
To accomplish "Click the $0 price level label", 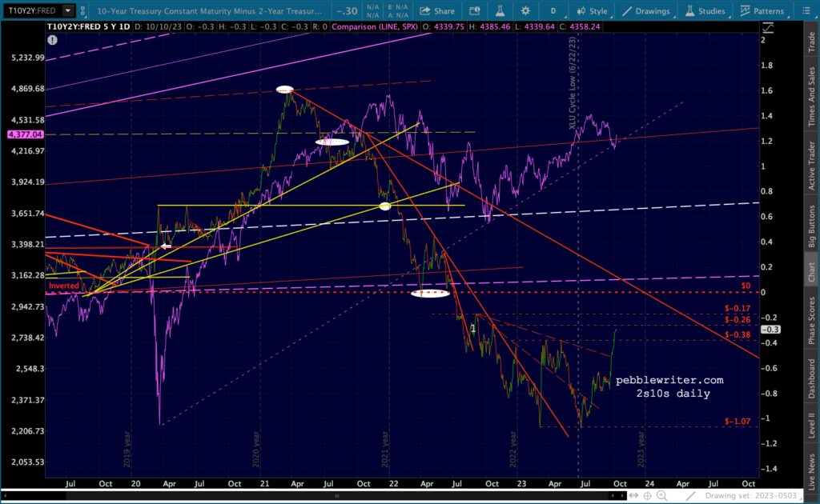I will [746, 286].
